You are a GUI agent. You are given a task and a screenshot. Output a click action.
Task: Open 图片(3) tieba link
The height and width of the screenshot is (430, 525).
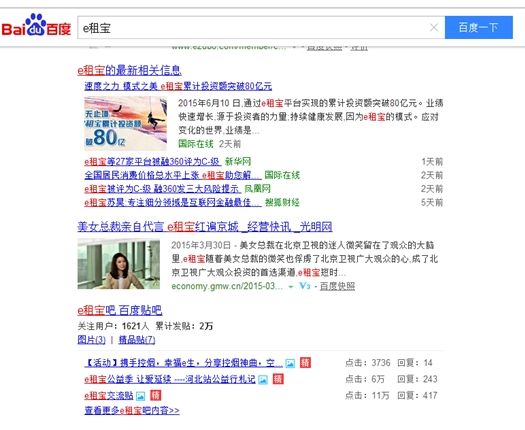[91, 340]
